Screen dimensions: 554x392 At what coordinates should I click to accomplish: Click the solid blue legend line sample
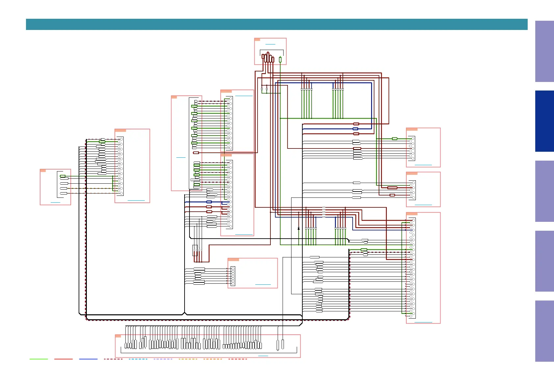click(88, 359)
